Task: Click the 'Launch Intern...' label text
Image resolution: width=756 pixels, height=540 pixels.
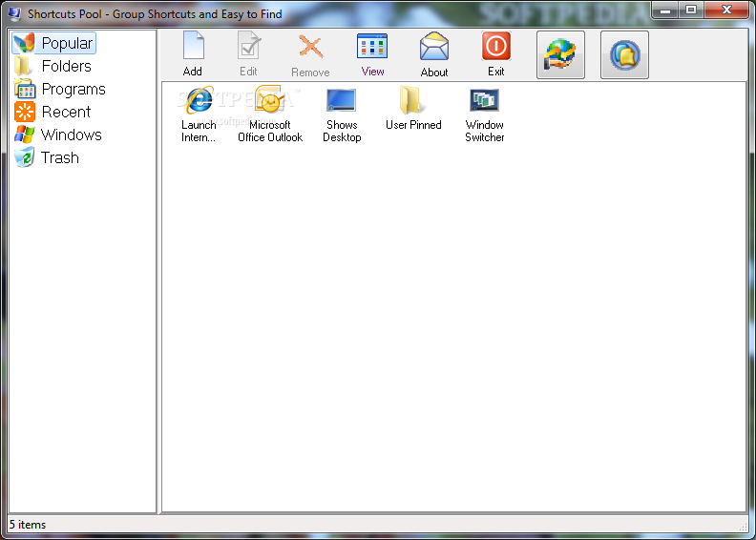Action: [x=199, y=131]
